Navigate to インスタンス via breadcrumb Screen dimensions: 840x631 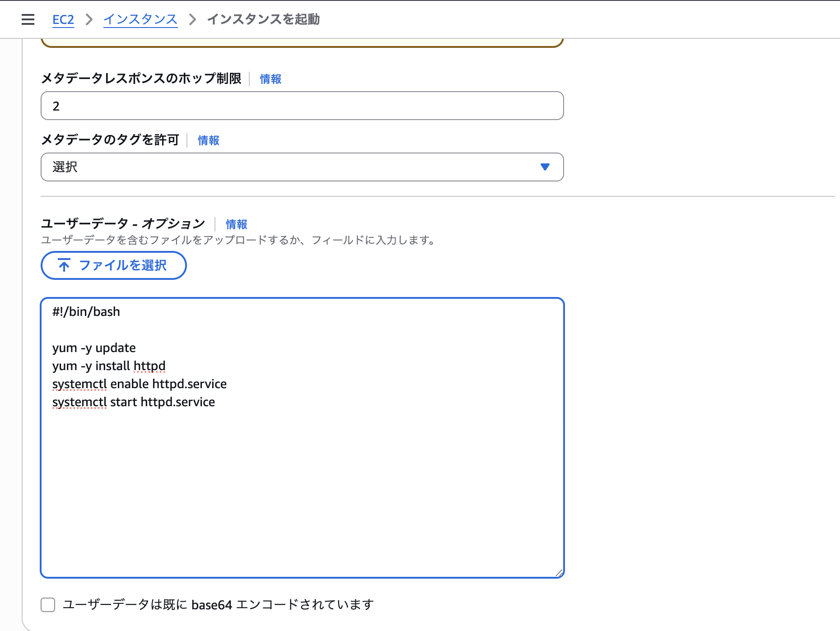140,19
